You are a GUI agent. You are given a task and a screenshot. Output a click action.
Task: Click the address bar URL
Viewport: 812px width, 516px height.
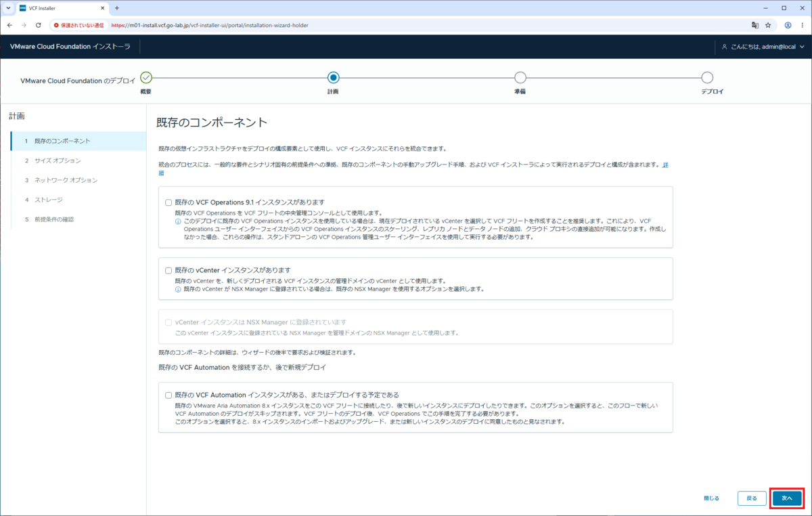point(210,25)
